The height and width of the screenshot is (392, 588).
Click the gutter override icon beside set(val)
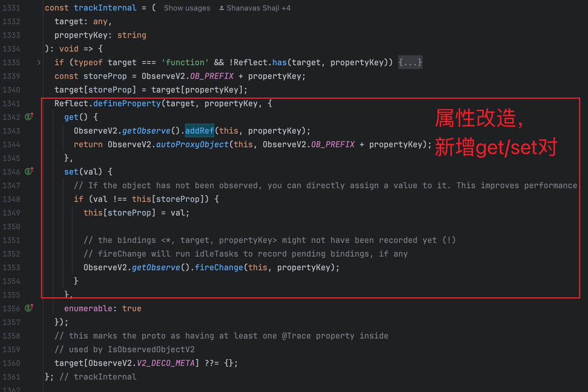[x=29, y=171]
